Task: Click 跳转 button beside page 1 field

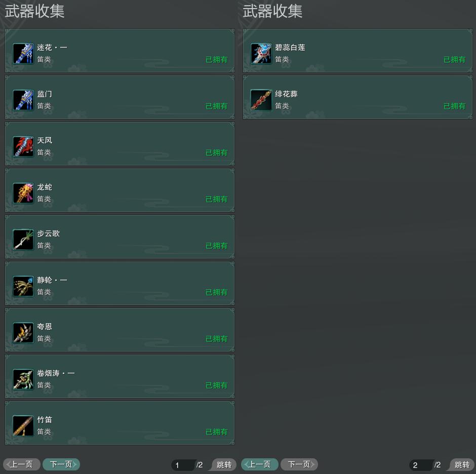Action: pyautogui.click(x=224, y=464)
